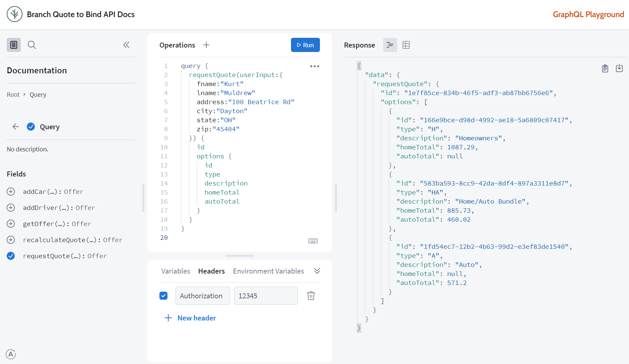Click the Authorization value field containing 12345

(x=266, y=296)
